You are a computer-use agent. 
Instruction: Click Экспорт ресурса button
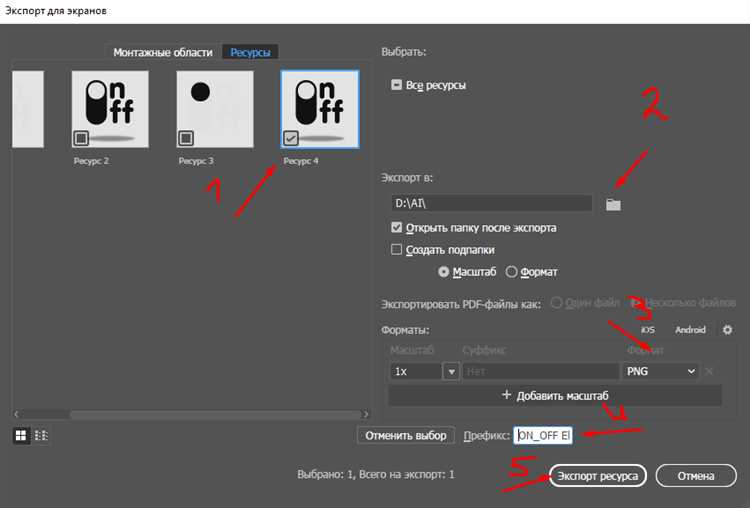click(x=597, y=476)
